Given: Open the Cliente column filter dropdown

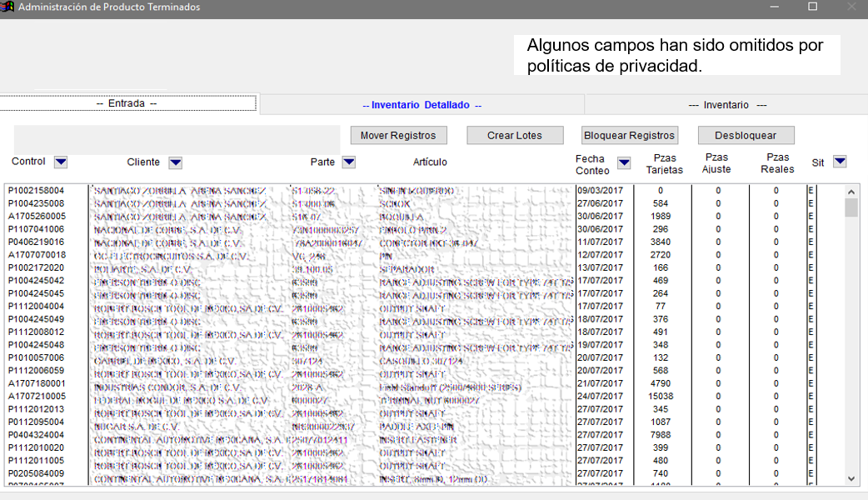Looking at the screenshot, I should (175, 162).
